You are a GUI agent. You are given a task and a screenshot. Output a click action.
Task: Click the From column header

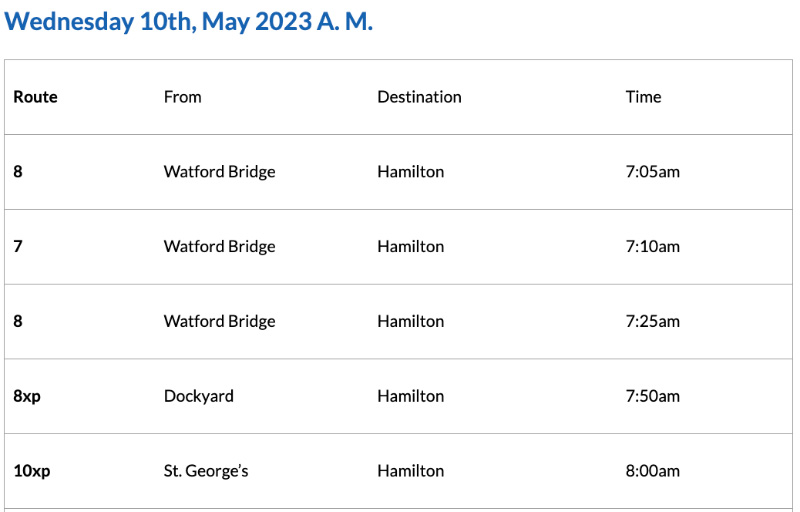point(182,97)
